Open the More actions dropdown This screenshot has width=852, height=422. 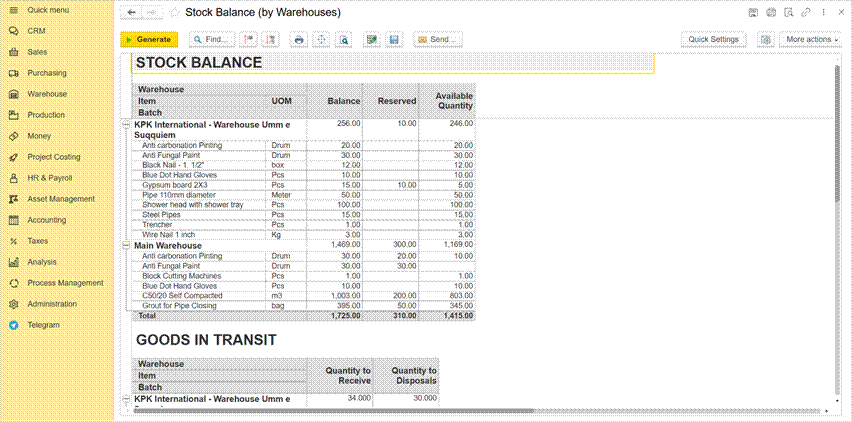pyautogui.click(x=810, y=40)
